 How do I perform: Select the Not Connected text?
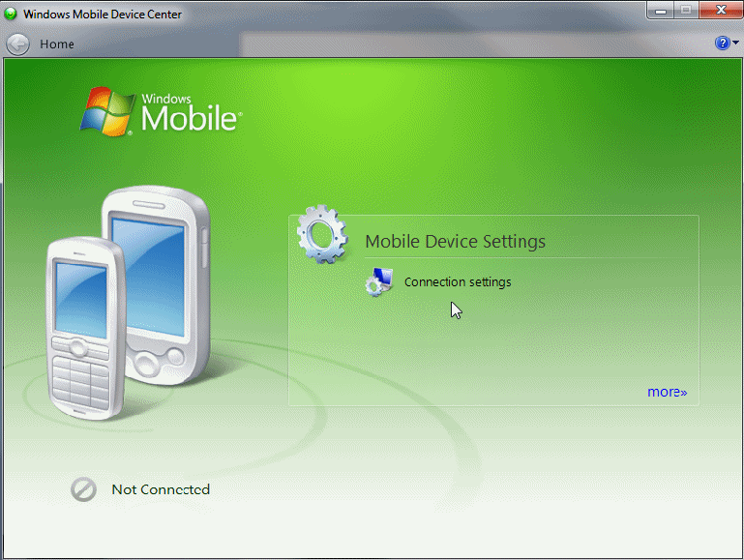tap(161, 489)
